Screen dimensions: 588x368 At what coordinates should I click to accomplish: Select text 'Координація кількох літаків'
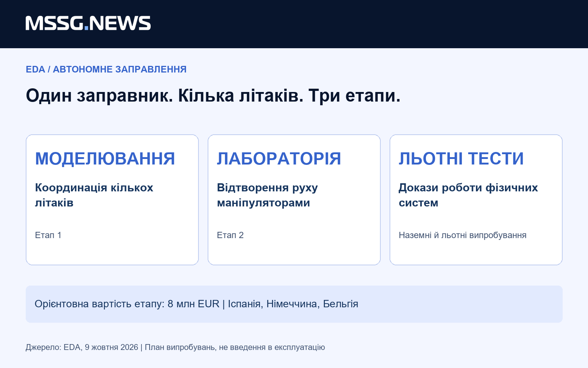click(94, 195)
